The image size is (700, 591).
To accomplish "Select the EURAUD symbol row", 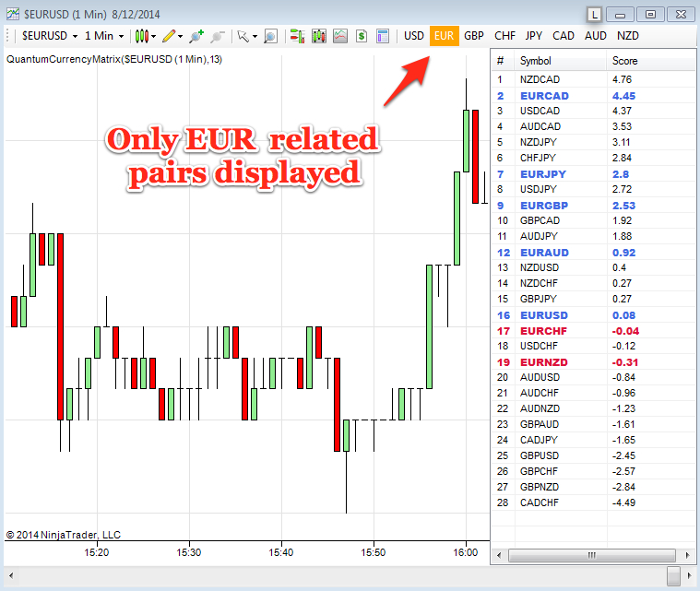I will tap(593, 253).
